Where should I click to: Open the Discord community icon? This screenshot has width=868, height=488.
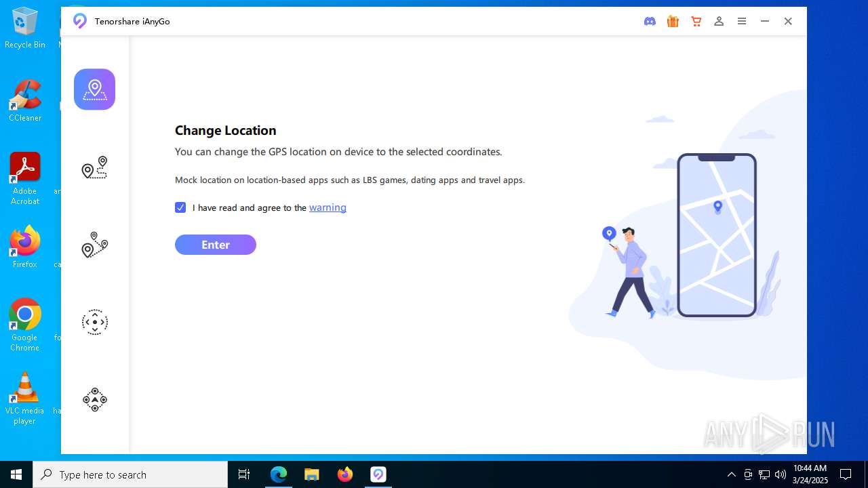coord(650,22)
